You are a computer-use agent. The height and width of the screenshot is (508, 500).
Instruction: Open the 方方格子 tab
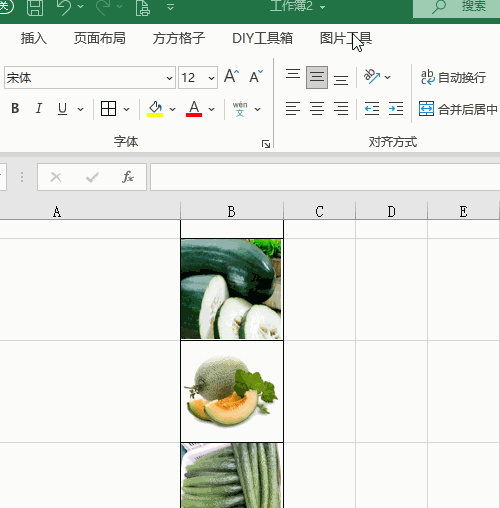click(x=179, y=38)
